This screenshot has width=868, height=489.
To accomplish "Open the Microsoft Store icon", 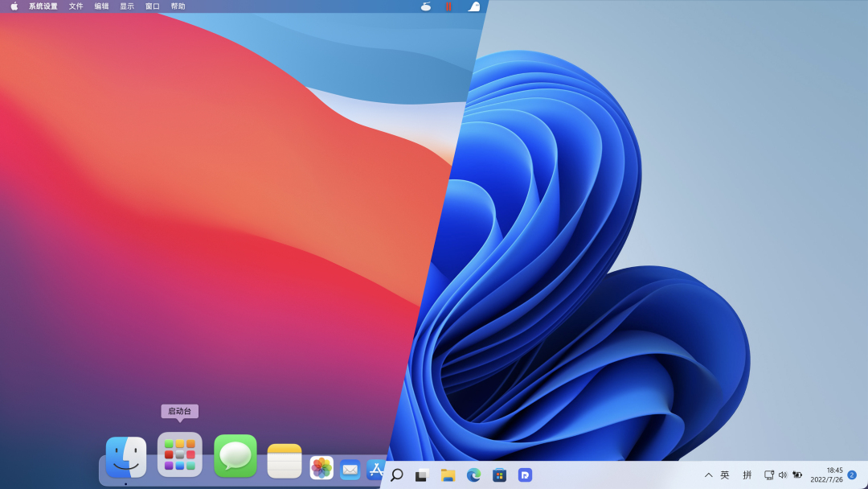I will 500,475.
